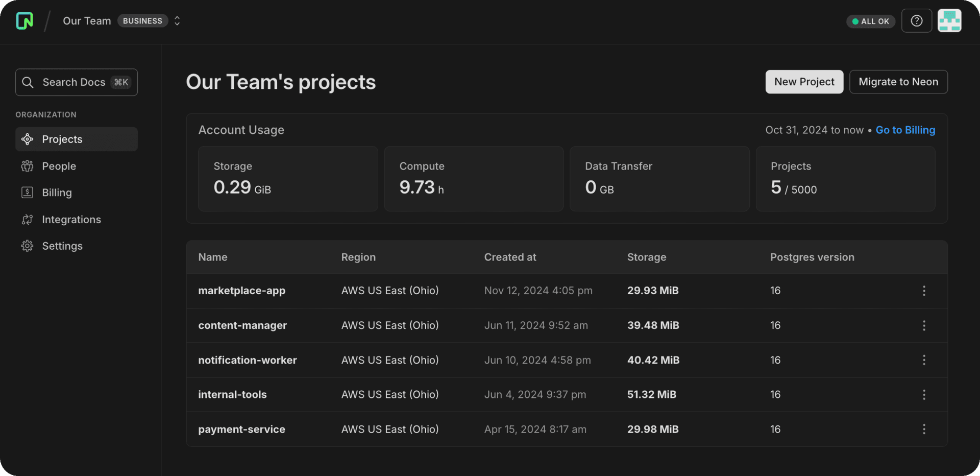This screenshot has width=980, height=476.
Task: Click the search magnifier in Search Docs
Action: (x=28, y=82)
